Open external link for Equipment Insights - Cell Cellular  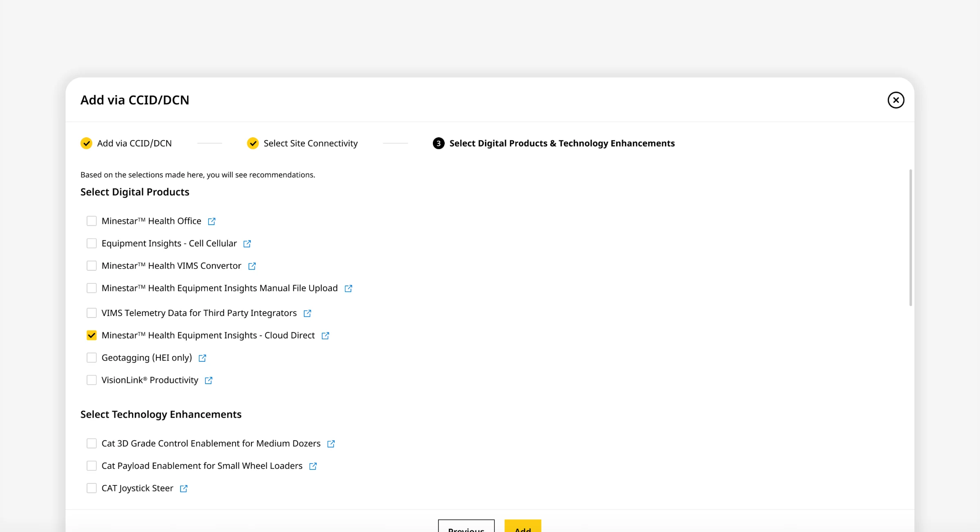point(247,244)
